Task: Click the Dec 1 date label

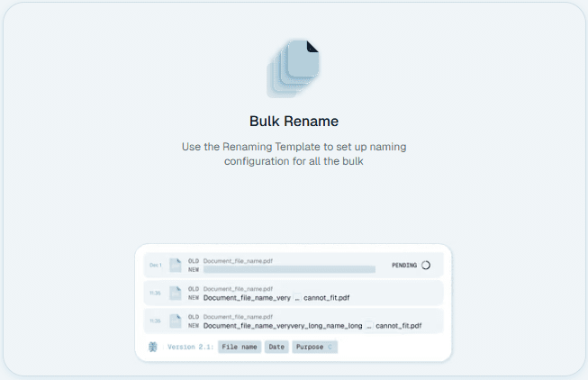Action: coord(156,266)
